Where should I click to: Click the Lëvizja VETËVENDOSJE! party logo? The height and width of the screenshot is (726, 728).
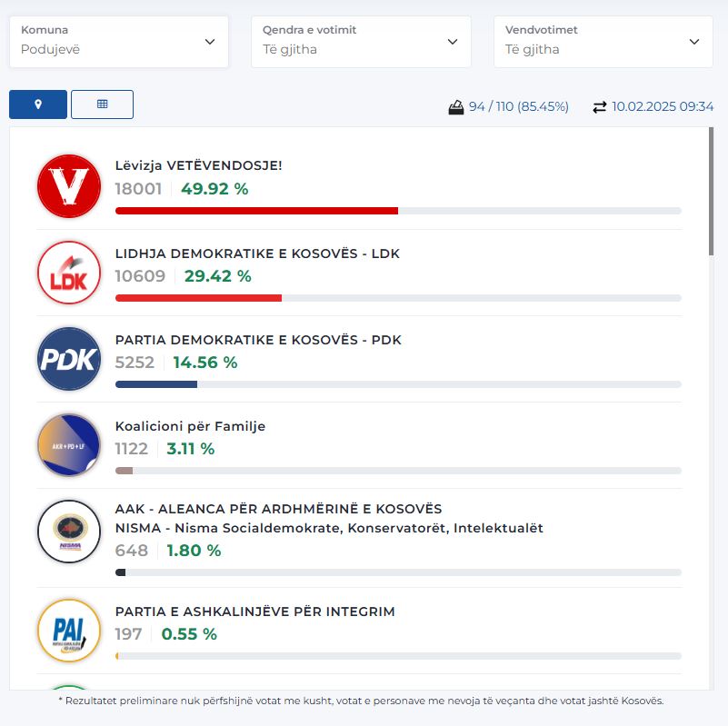click(x=69, y=186)
